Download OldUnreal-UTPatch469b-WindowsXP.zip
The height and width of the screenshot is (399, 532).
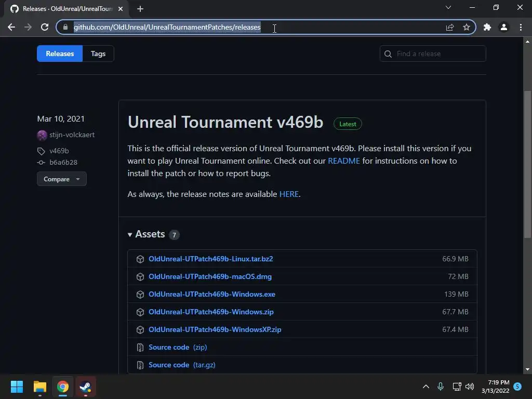tap(215, 329)
